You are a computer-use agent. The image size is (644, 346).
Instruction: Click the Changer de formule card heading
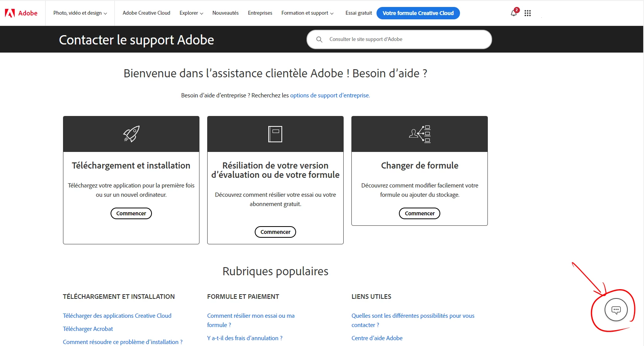click(x=420, y=165)
